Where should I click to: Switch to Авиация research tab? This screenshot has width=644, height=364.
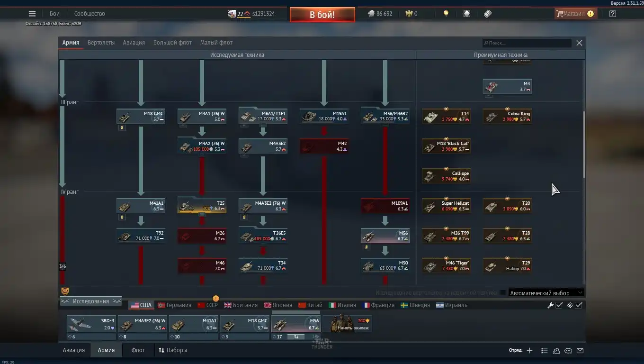coord(134,43)
